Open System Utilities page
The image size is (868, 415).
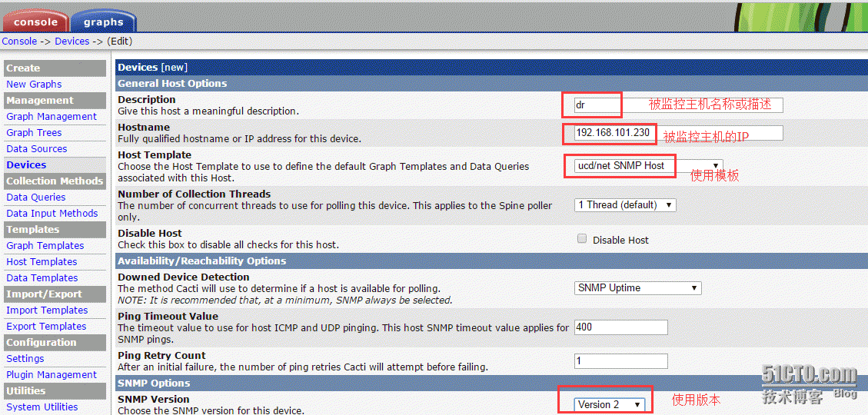click(42, 407)
